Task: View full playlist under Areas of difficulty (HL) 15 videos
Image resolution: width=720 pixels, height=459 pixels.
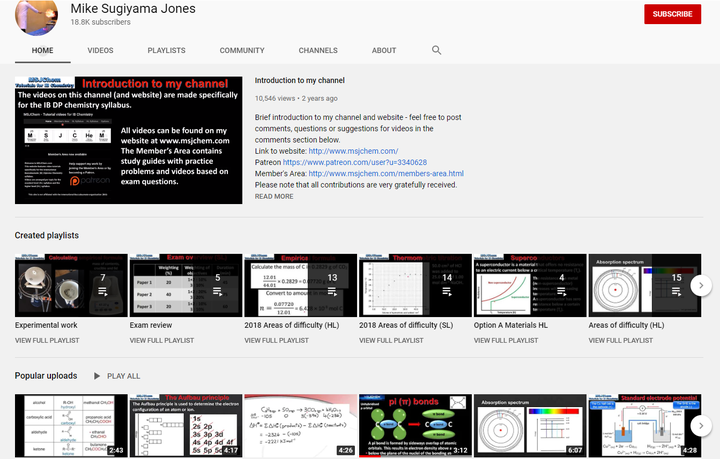Action: 621,341
